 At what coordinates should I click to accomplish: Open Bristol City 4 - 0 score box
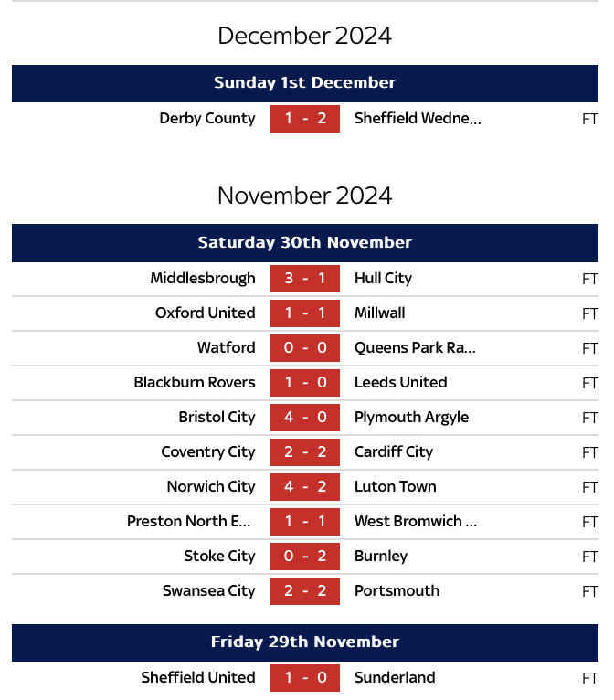coord(305,418)
